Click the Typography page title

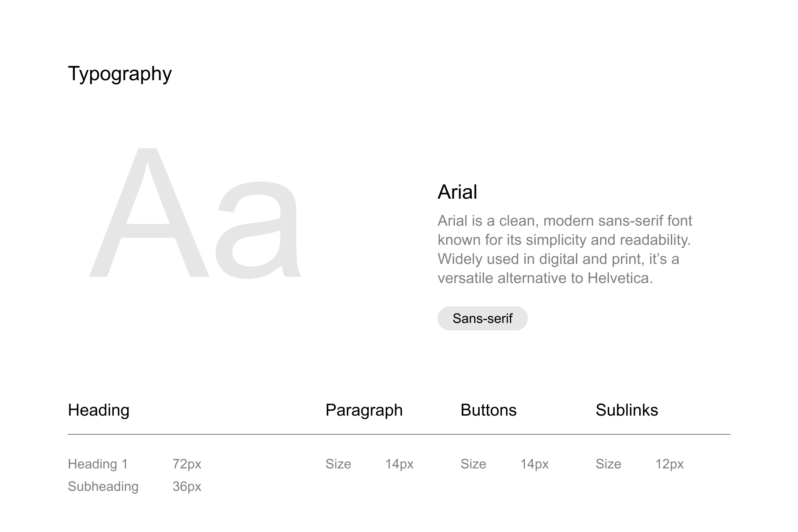(x=120, y=74)
